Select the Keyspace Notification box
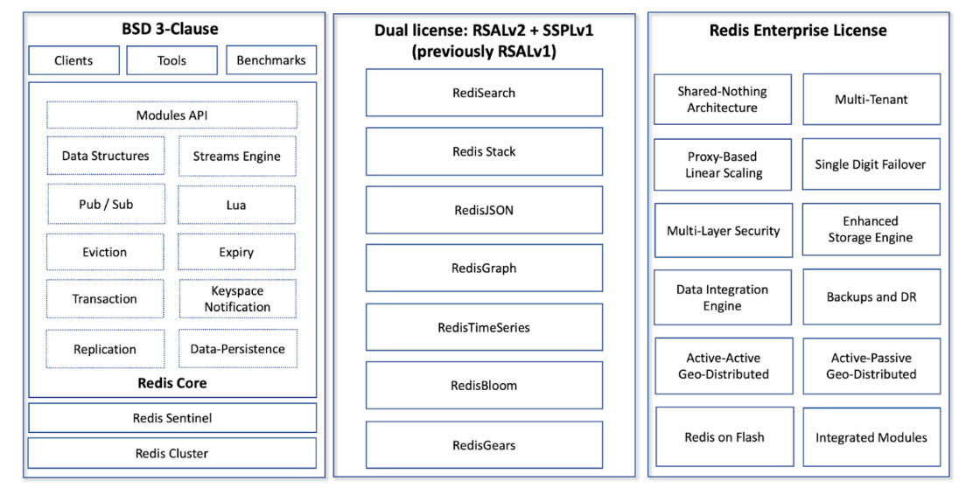Screen dimensions: 980x502 [237, 299]
